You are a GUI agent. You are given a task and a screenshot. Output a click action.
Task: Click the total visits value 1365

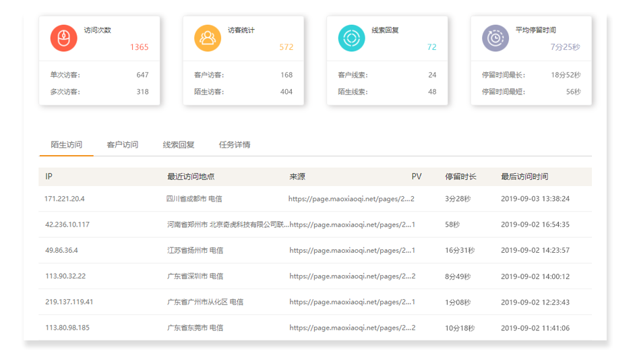point(139,47)
